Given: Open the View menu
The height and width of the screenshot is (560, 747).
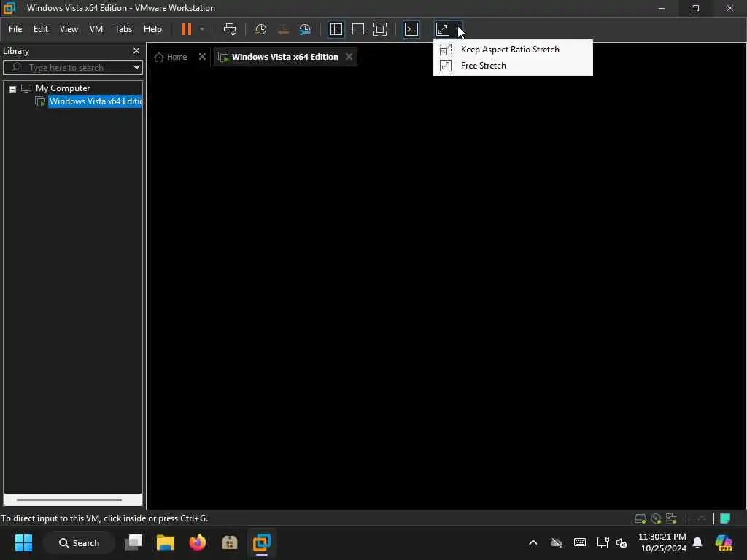Looking at the screenshot, I should click(x=69, y=29).
